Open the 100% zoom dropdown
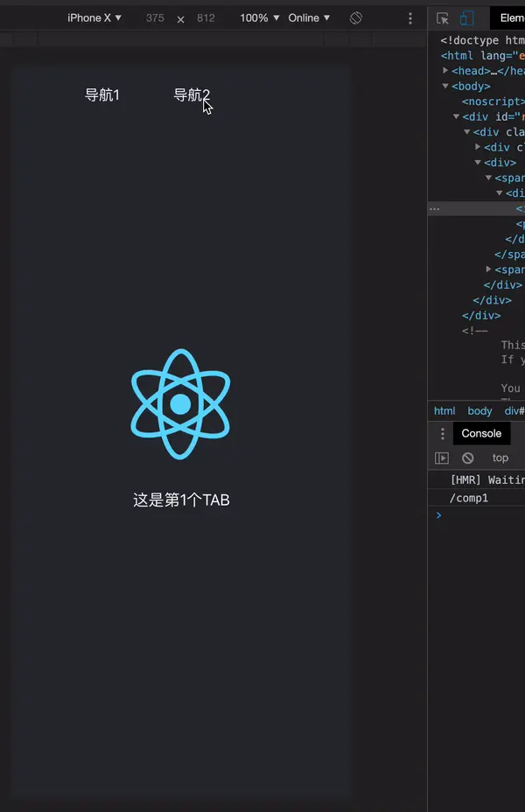Image resolution: width=525 pixels, height=812 pixels. (259, 18)
